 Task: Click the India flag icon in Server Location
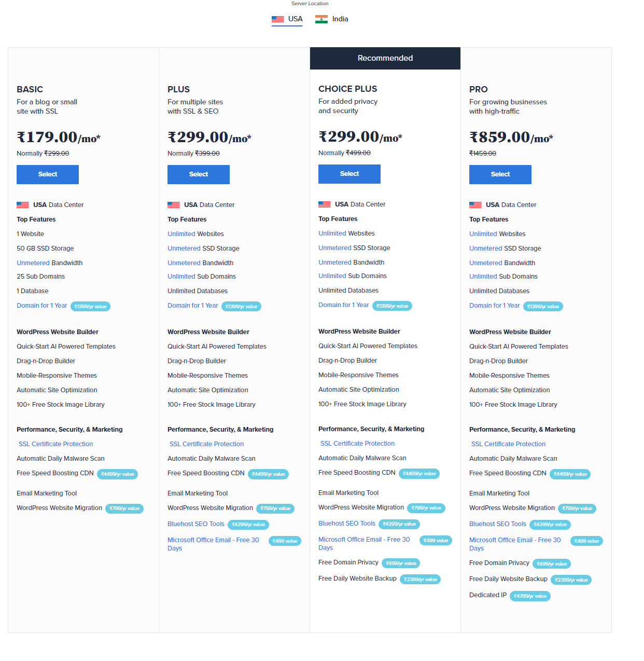pyautogui.click(x=321, y=19)
